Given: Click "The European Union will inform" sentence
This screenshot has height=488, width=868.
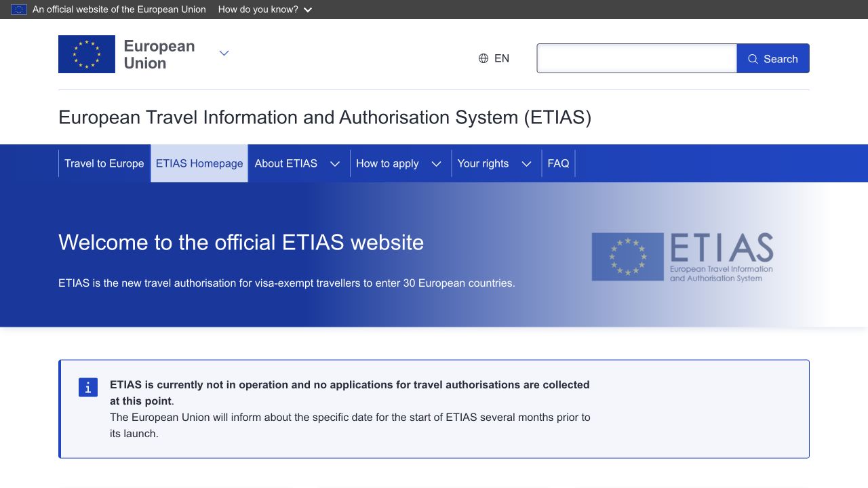Looking at the screenshot, I should click(x=350, y=425).
